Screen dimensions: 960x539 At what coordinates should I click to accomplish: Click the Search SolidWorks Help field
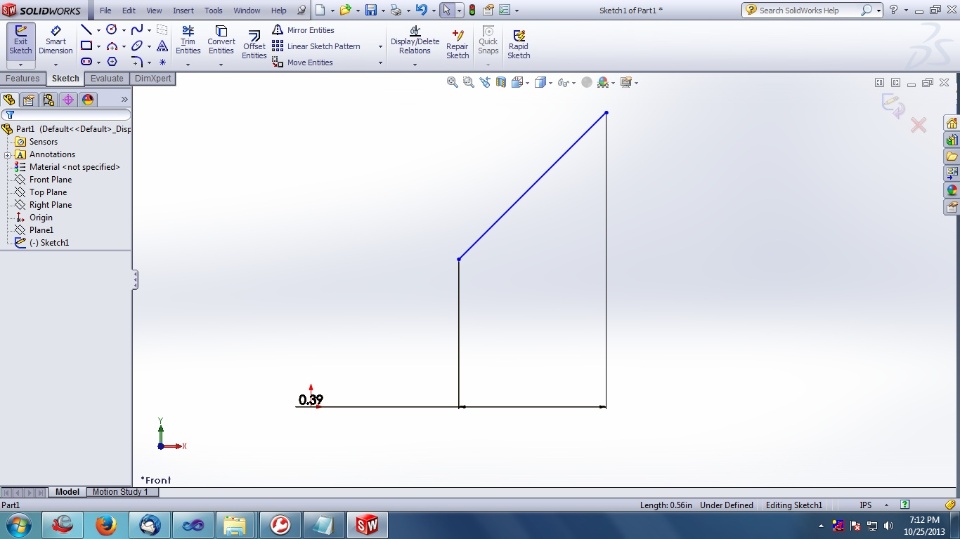coord(808,10)
